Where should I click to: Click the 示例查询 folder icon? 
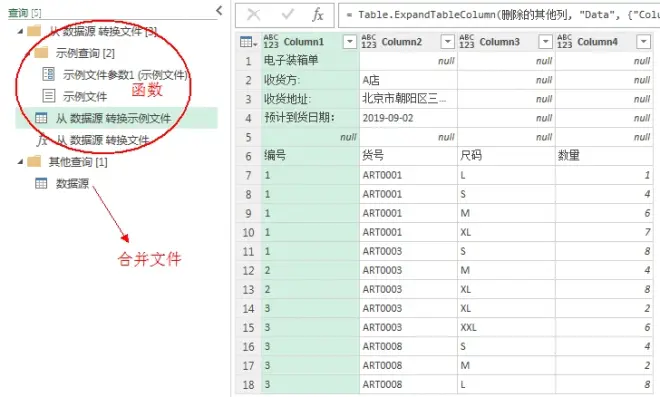click(41, 53)
